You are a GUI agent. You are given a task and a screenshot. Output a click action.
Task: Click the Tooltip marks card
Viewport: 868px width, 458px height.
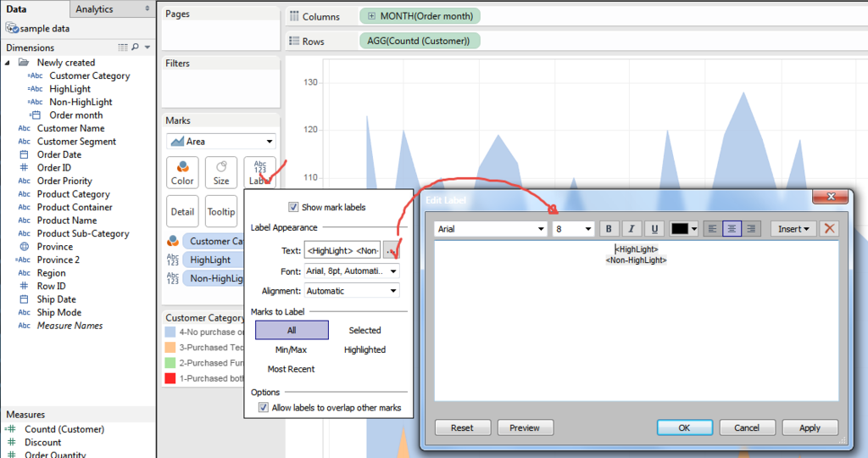221,211
